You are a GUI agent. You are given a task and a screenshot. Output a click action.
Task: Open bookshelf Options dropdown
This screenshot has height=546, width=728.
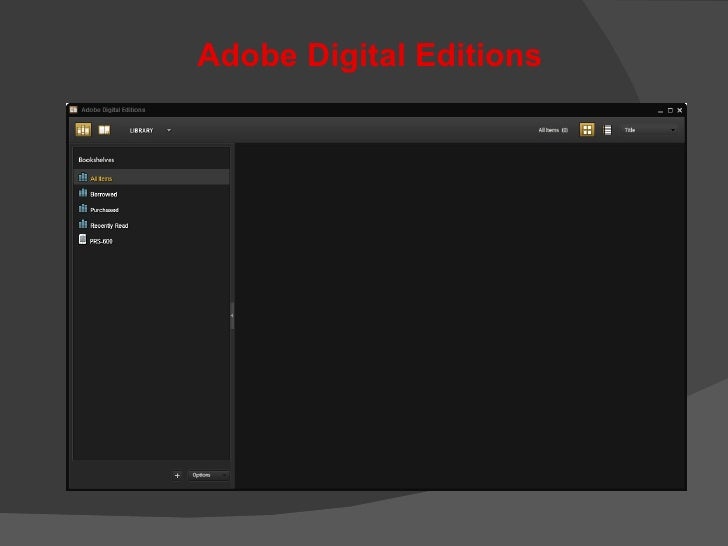point(208,475)
